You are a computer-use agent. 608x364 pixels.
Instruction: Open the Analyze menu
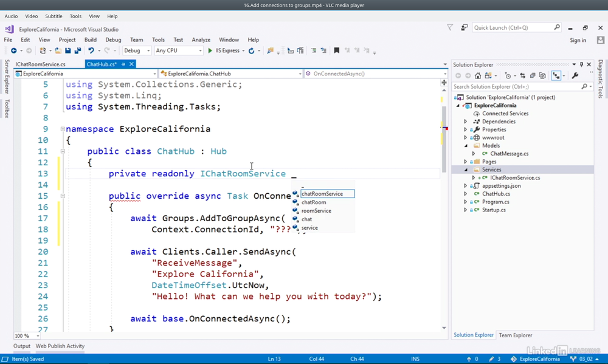pos(201,40)
